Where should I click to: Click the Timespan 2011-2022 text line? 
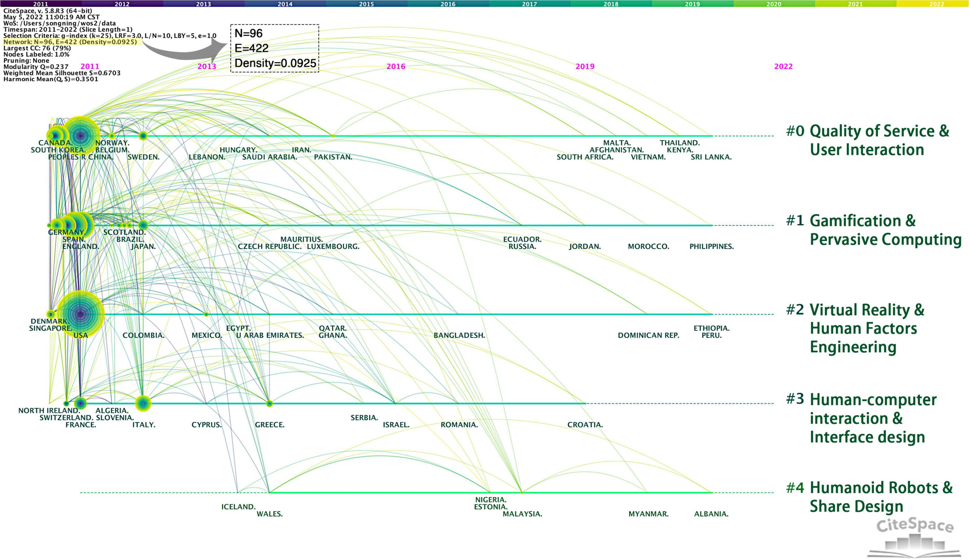pos(68,29)
